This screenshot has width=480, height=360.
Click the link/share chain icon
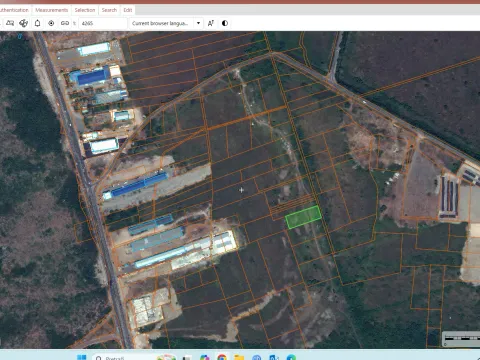pyautogui.click(x=65, y=23)
